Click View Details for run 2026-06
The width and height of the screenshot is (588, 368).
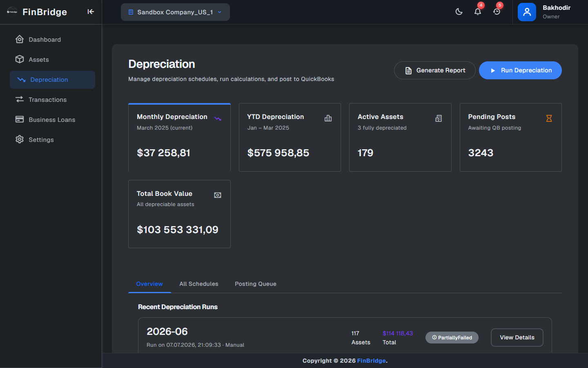point(517,337)
